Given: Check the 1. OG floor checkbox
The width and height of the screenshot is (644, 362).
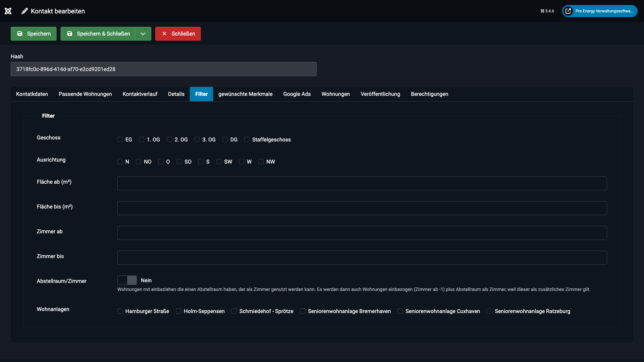Looking at the screenshot, I should point(142,139).
